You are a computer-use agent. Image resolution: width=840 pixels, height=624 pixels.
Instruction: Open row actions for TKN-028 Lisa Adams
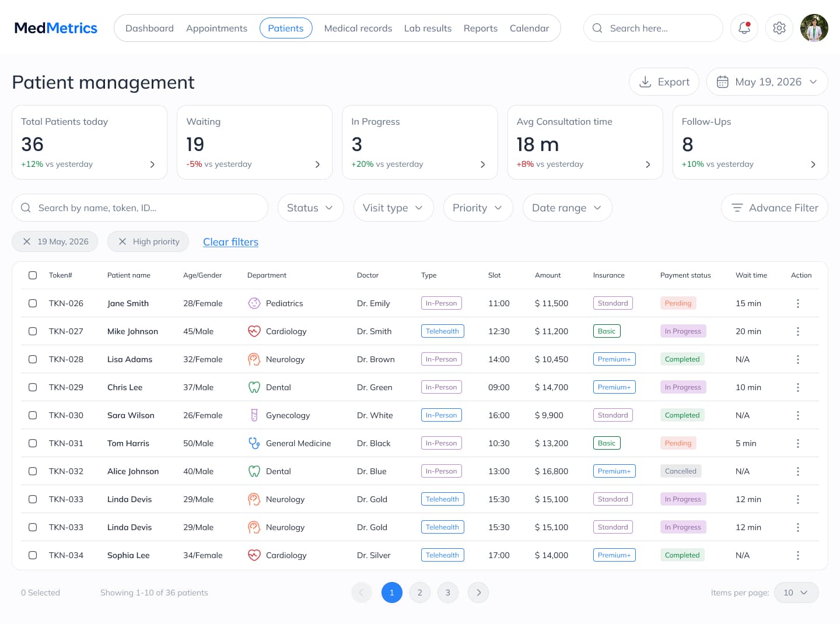[798, 359]
